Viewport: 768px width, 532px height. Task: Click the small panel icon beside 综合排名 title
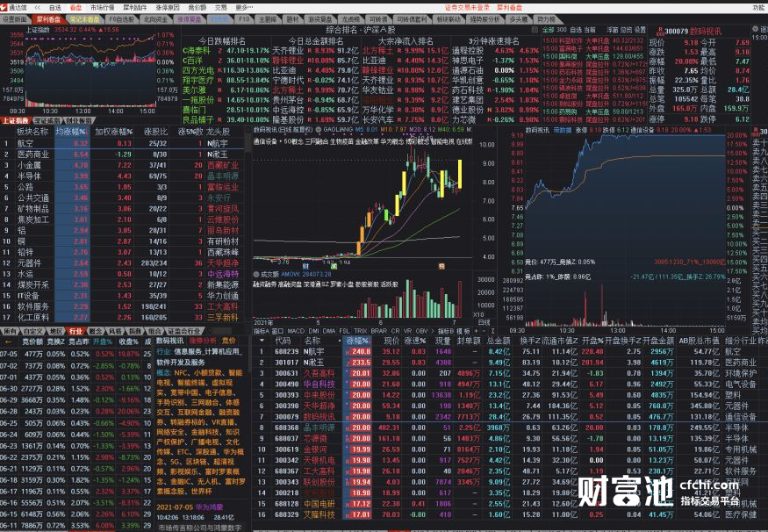(x=535, y=30)
